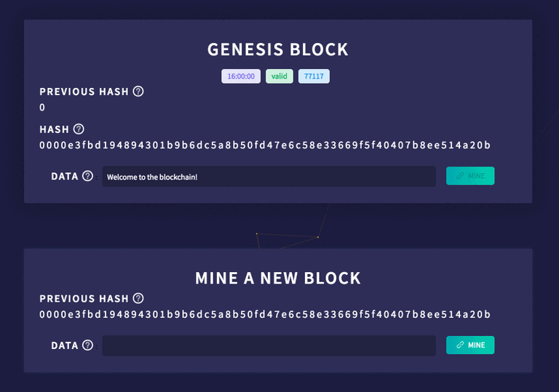Focus the 'Welcome to the blockchain!' data field
Screen dimensions: 559x392
[269, 177]
